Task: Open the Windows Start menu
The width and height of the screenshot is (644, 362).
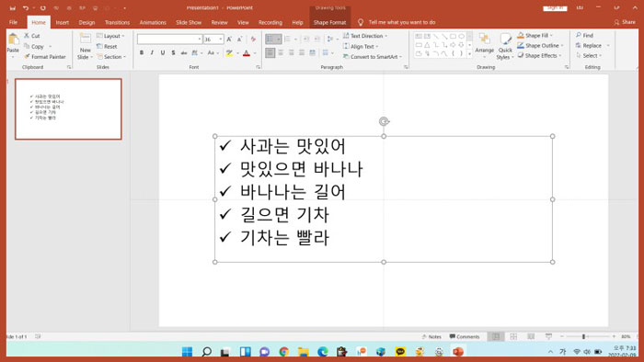Action: (x=188, y=351)
